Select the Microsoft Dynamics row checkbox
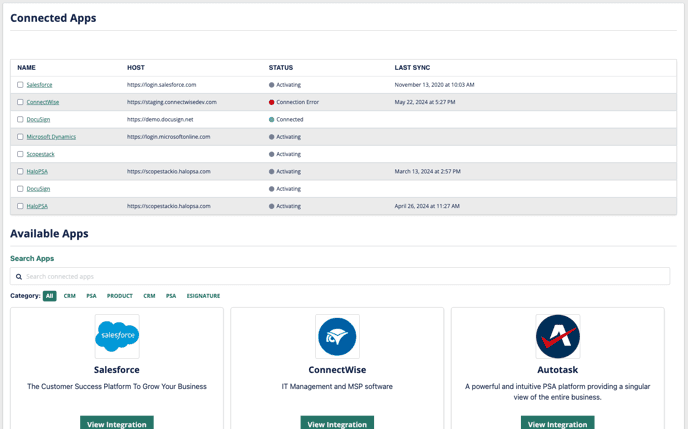688x429 pixels. [x=20, y=136]
